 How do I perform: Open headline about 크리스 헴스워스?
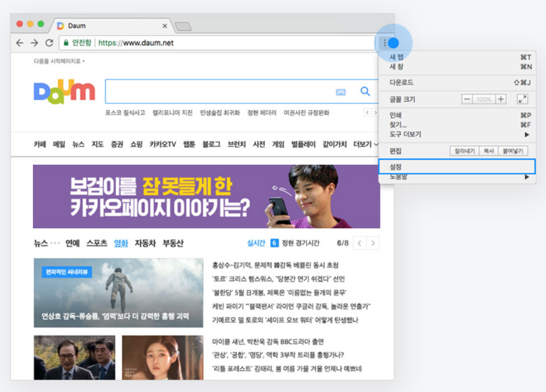[278, 279]
